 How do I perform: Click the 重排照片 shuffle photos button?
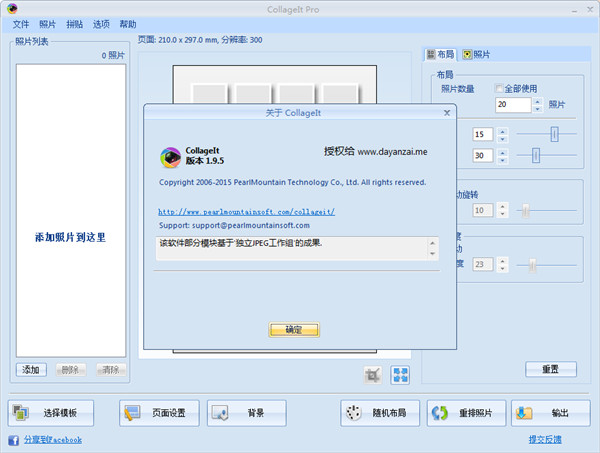coord(466,413)
